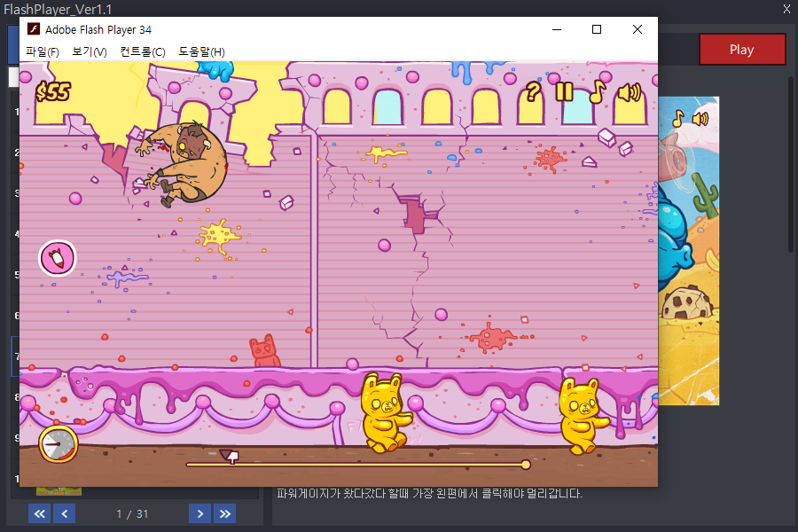Click the launcher's vertical scrollbar

pyautogui.click(x=790, y=164)
